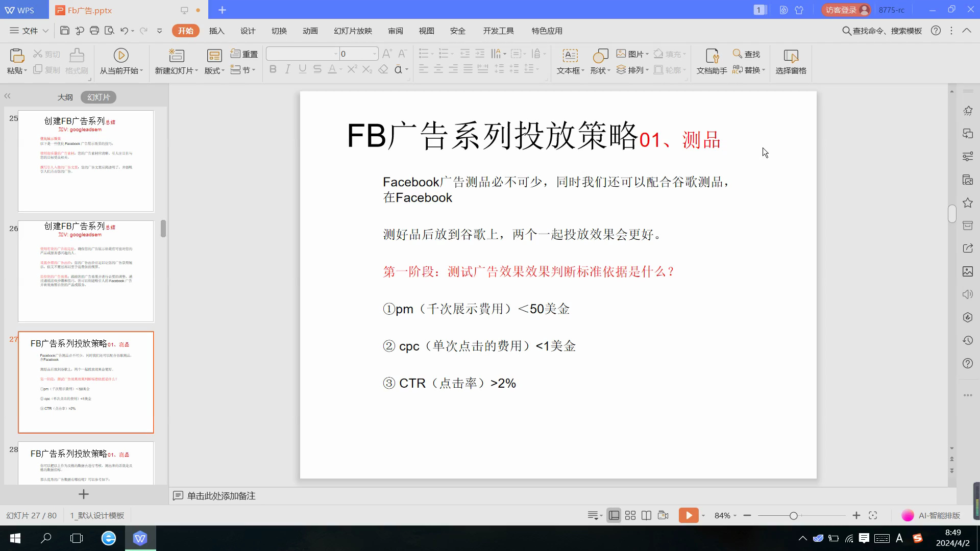Screen dimensions: 980x551
Task: Play slideshow from status bar button
Action: coord(689,516)
